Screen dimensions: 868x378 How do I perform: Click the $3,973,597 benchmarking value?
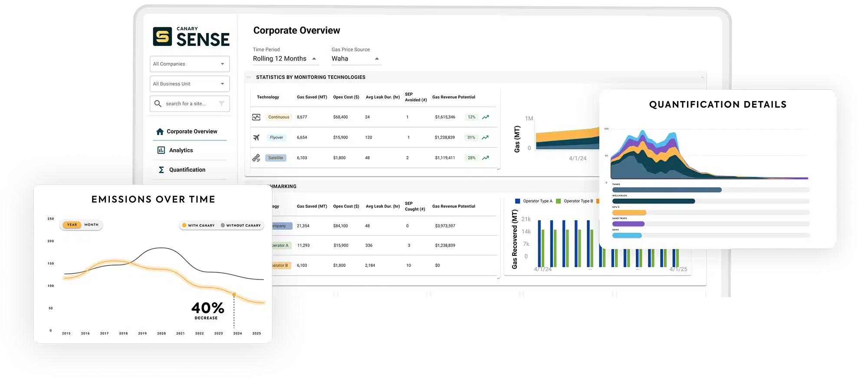point(445,226)
